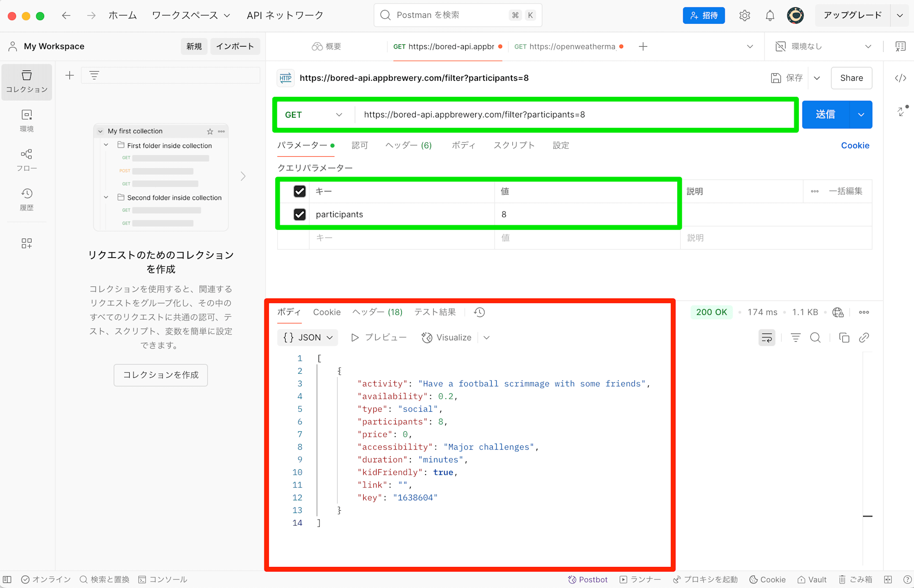Open the user avatar menu
Screen dimensions: 914x588
796,16
